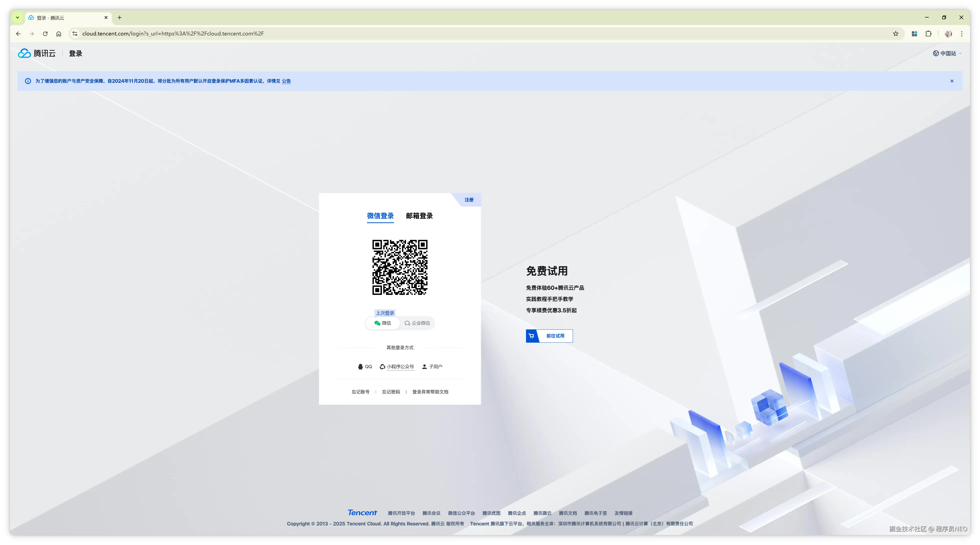Click the Tencent Cloud logo

[36, 53]
